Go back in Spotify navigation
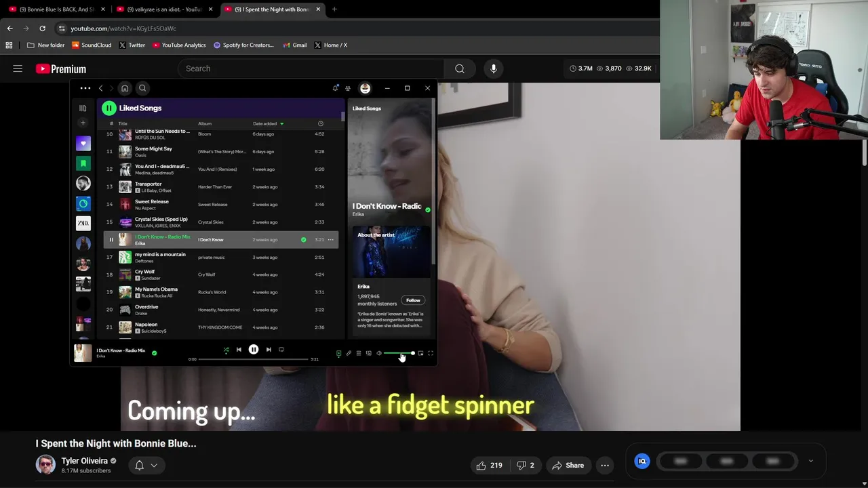 pos(101,88)
